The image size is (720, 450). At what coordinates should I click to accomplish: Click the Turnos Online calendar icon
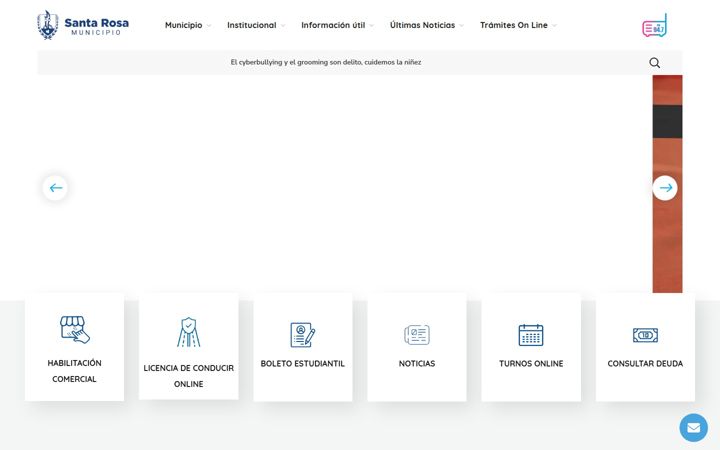pos(531,335)
